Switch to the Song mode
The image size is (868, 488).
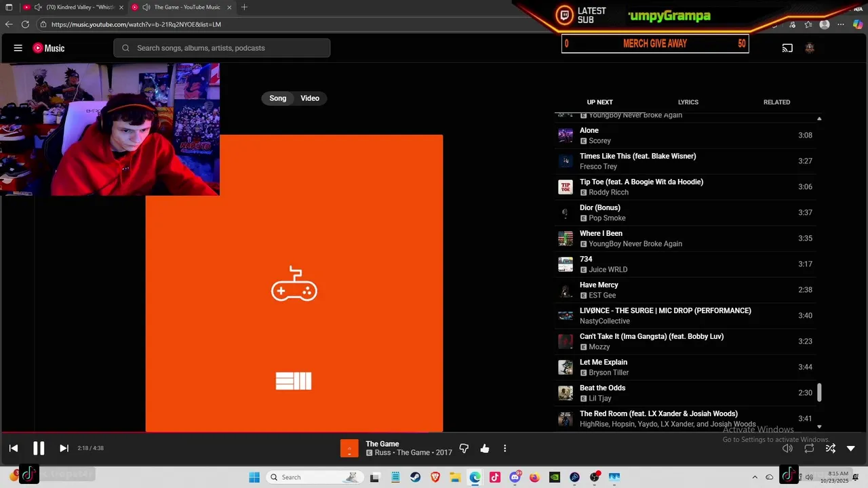278,98
